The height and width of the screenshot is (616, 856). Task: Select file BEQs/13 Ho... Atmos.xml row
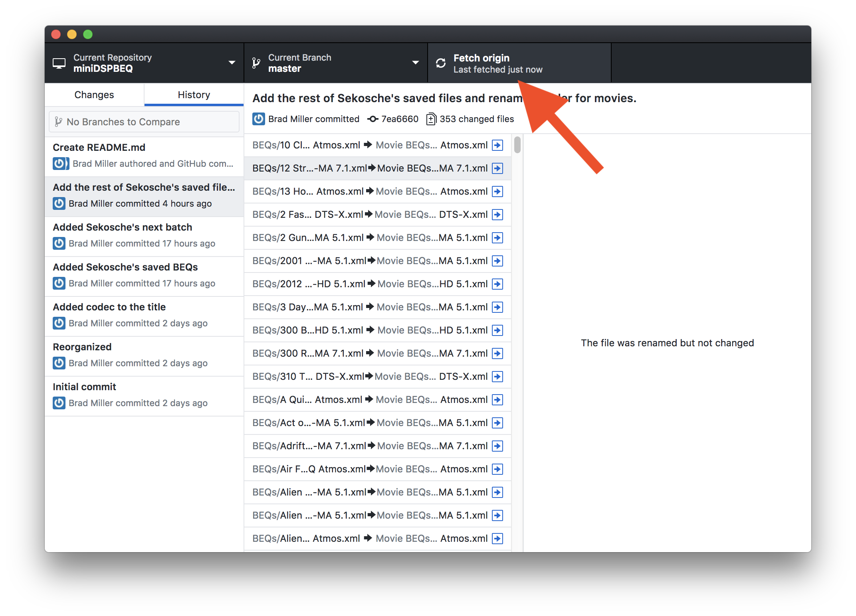pos(378,192)
